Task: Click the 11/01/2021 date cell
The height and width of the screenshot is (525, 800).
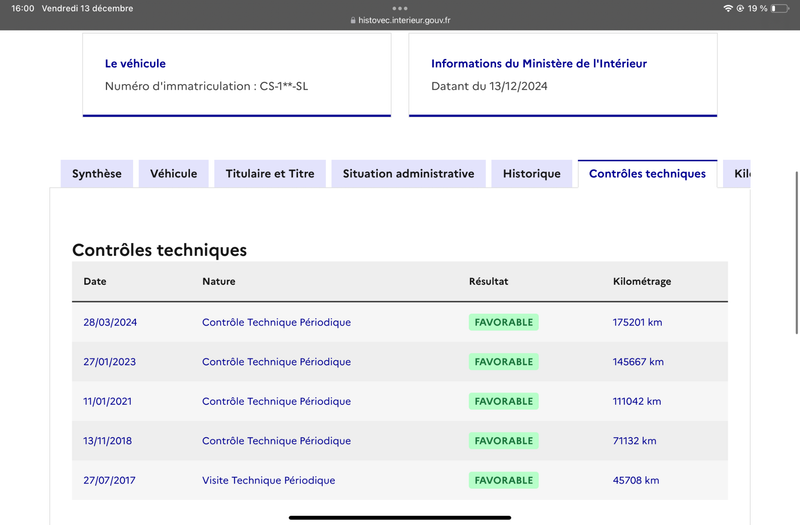Action: (x=108, y=402)
